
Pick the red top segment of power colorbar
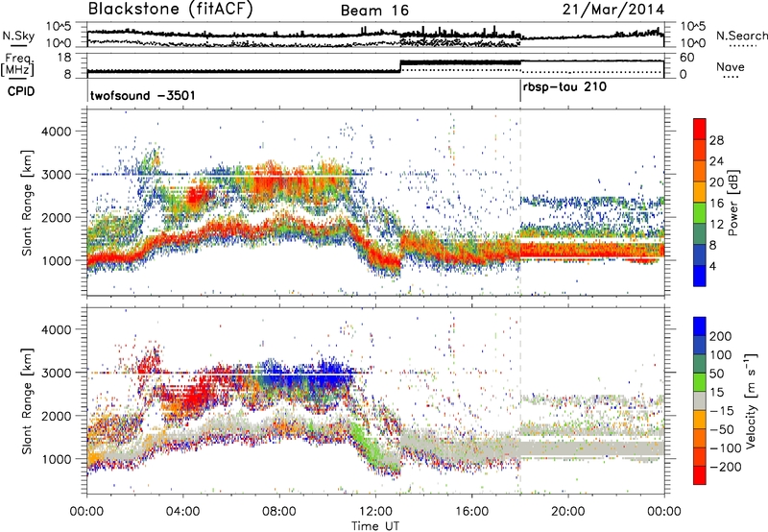[x=700, y=129]
